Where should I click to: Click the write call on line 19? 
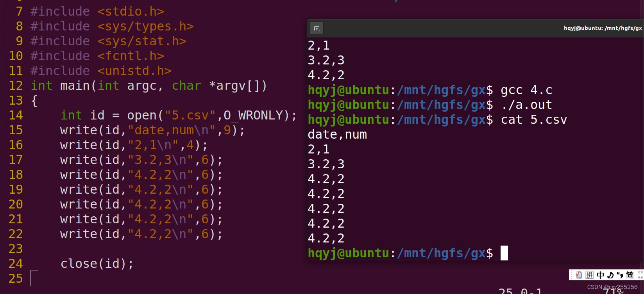pos(141,189)
